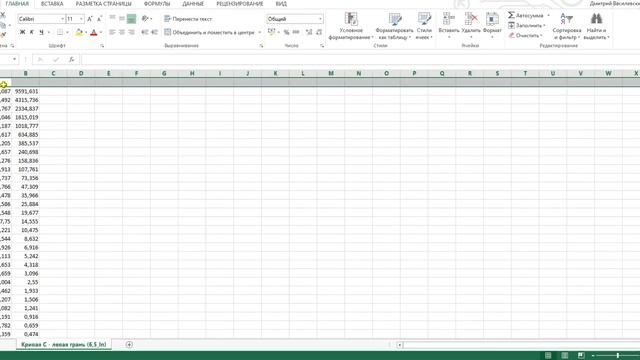Open the РАЗМЕТКА СТРАНИЦЫ ribbon tab
Image resolution: width=640 pixels, height=360 pixels.
point(104,4)
